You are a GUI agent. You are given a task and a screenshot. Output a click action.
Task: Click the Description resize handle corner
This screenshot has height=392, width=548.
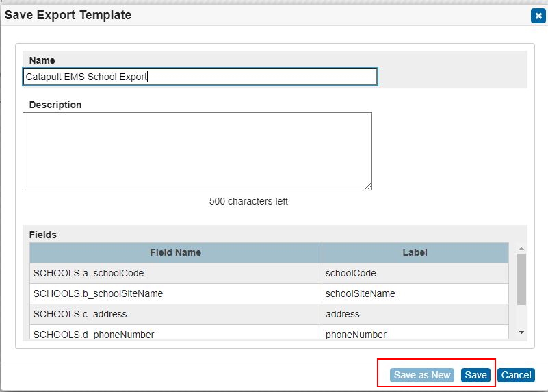pos(368,186)
